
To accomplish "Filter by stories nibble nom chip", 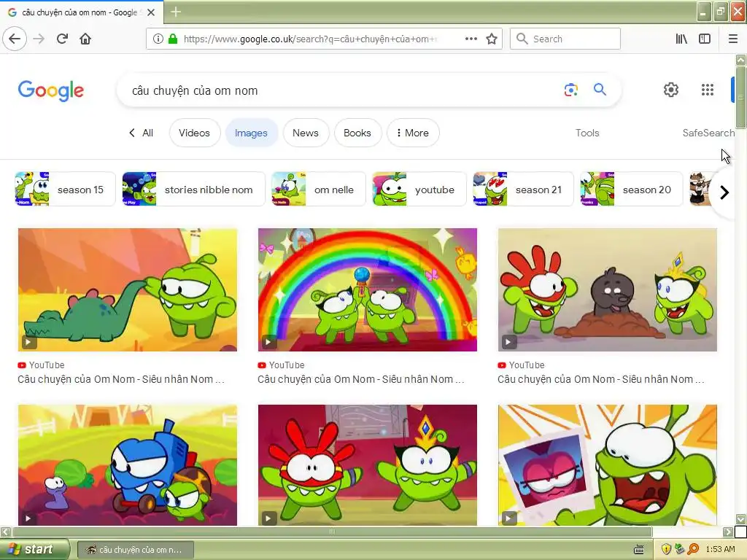I will [193, 189].
